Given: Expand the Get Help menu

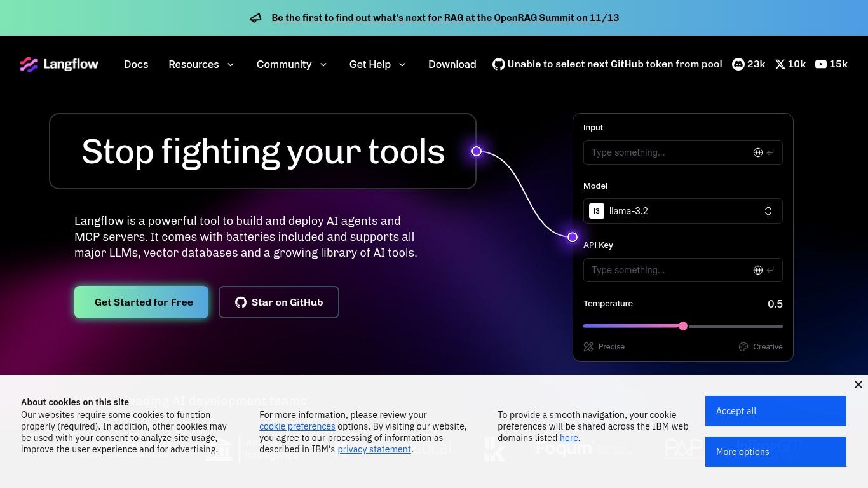Looking at the screenshot, I should click(x=377, y=64).
